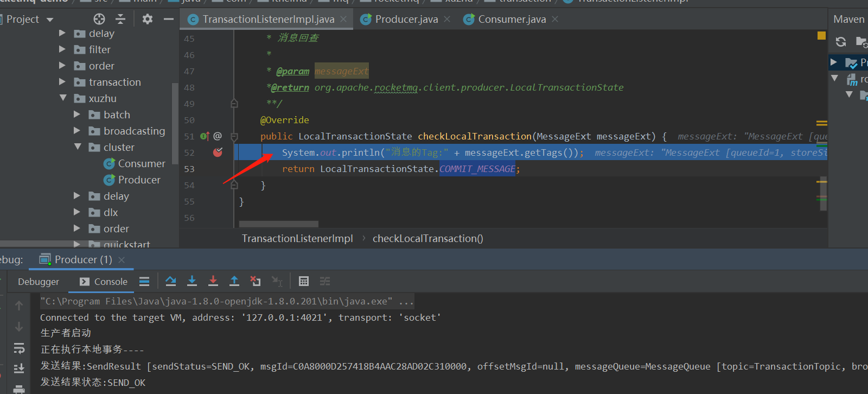This screenshot has width=868, height=394.
Task: Close the Consumer.java editor tab
Action: [555, 19]
